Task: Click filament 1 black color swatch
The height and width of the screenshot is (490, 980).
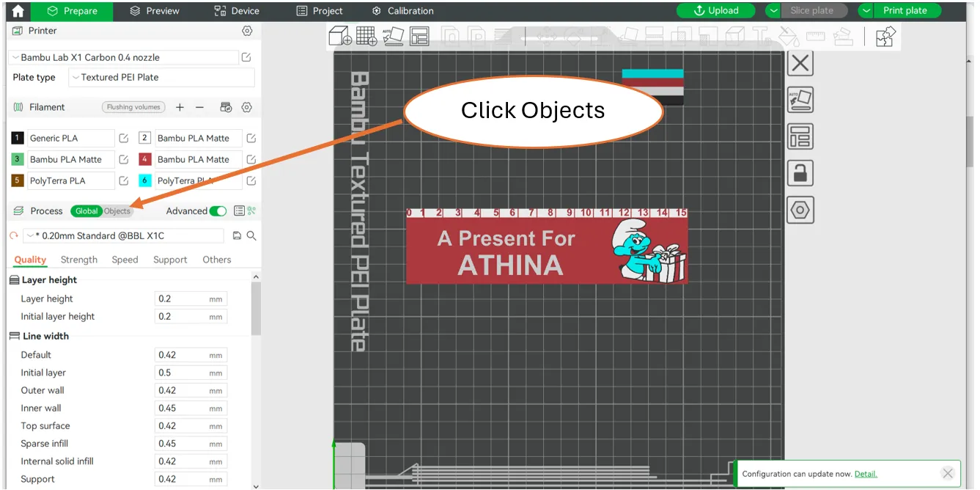Action: pyautogui.click(x=17, y=138)
